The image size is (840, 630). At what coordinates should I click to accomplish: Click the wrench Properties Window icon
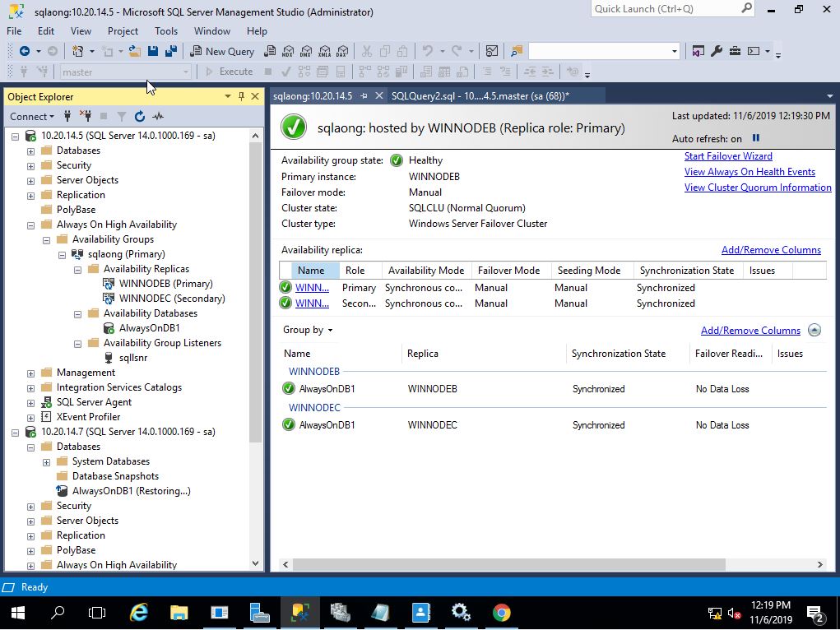click(x=717, y=51)
